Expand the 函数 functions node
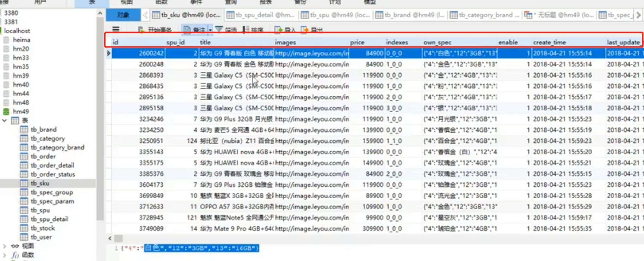644x261 pixels. (5, 255)
